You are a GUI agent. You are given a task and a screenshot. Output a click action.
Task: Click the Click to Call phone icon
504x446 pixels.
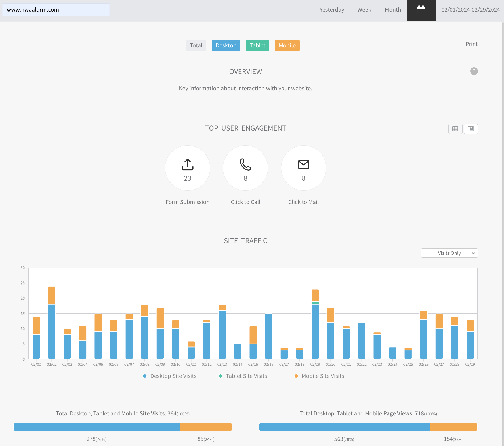coord(245,165)
